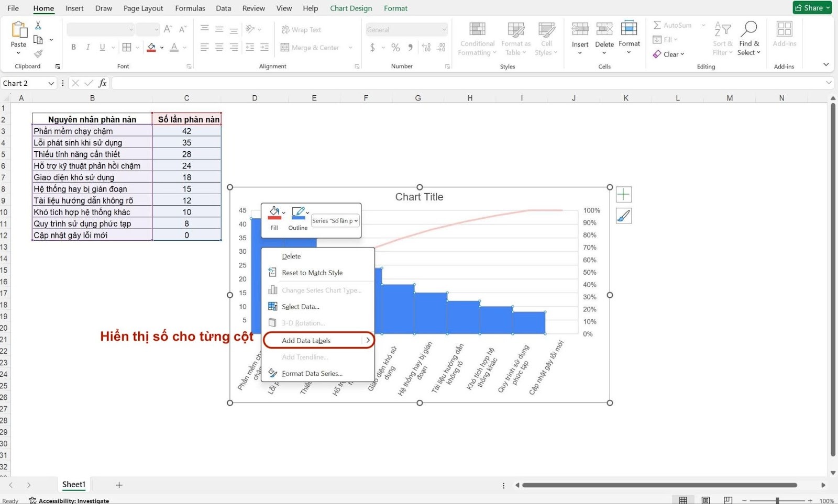Click Format Data Series in context menu
Screen dimensions: 838x504
coord(312,374)
